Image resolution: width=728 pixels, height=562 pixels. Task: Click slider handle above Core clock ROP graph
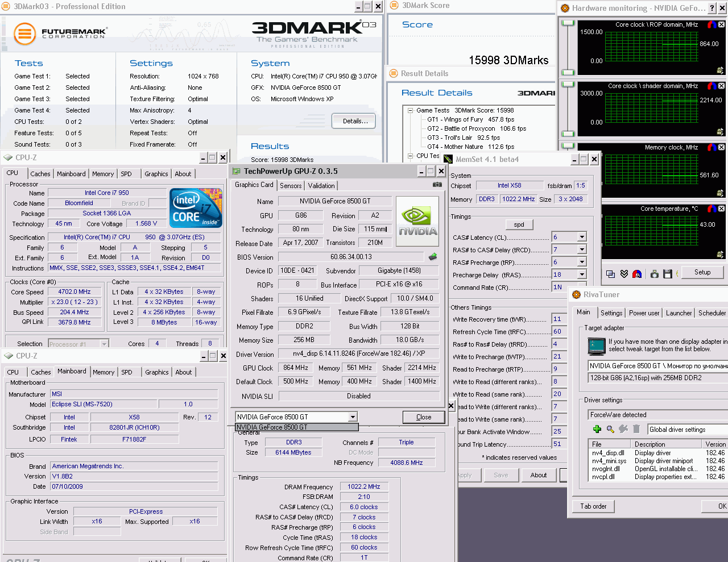(x=568, y=23)
